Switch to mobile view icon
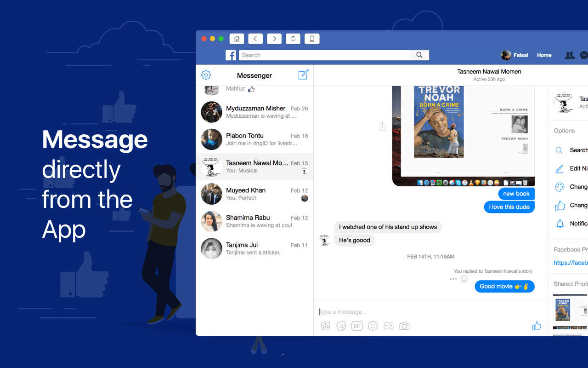Viewport: 588px width, 368px height. [312, 39]
